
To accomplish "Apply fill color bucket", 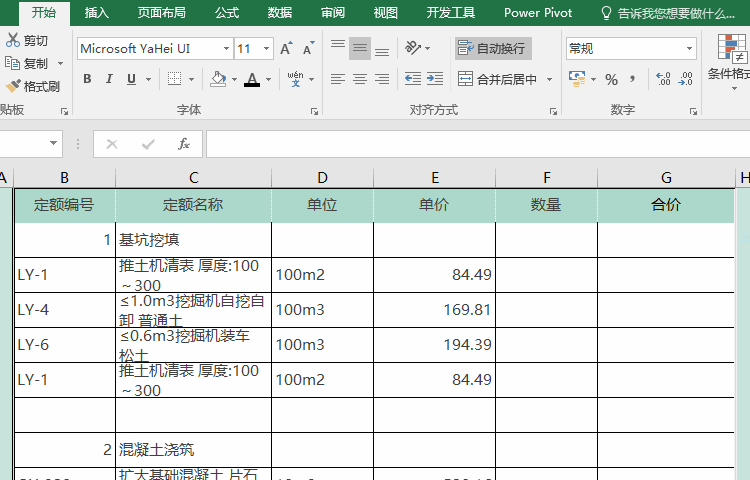I will 219,79.
